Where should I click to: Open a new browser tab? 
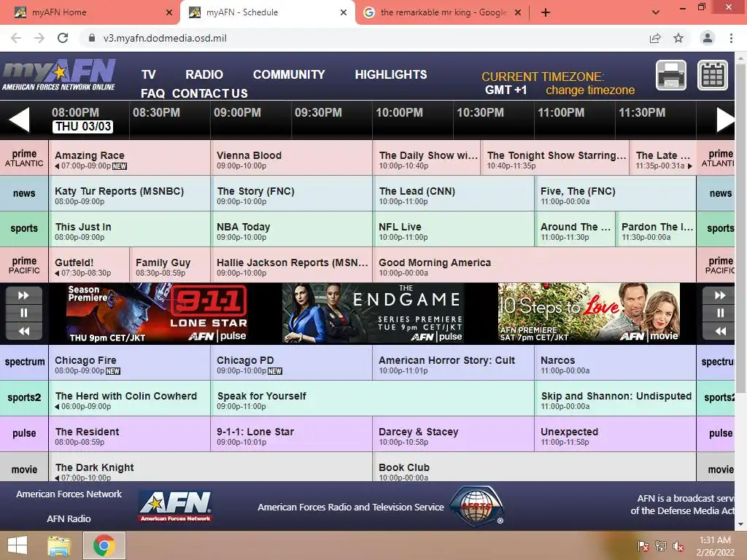(546, 12)
